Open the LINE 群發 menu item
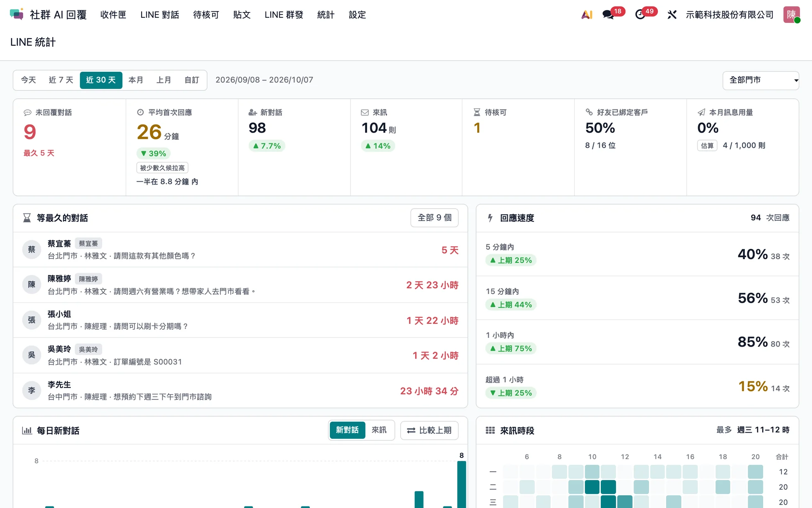This screenshot has height=508, width=812. coord(284,15)
